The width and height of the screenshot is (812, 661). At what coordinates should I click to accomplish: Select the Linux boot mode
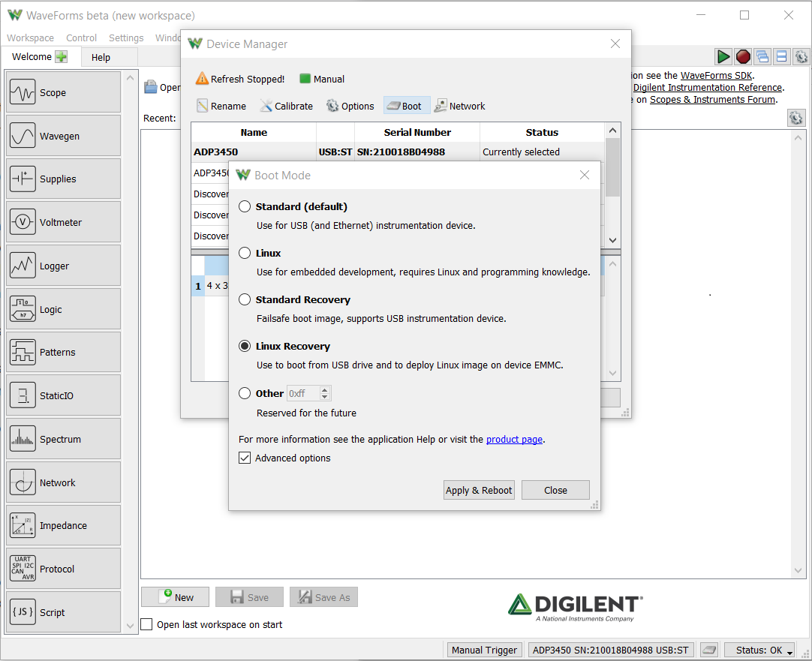(245, 253)
